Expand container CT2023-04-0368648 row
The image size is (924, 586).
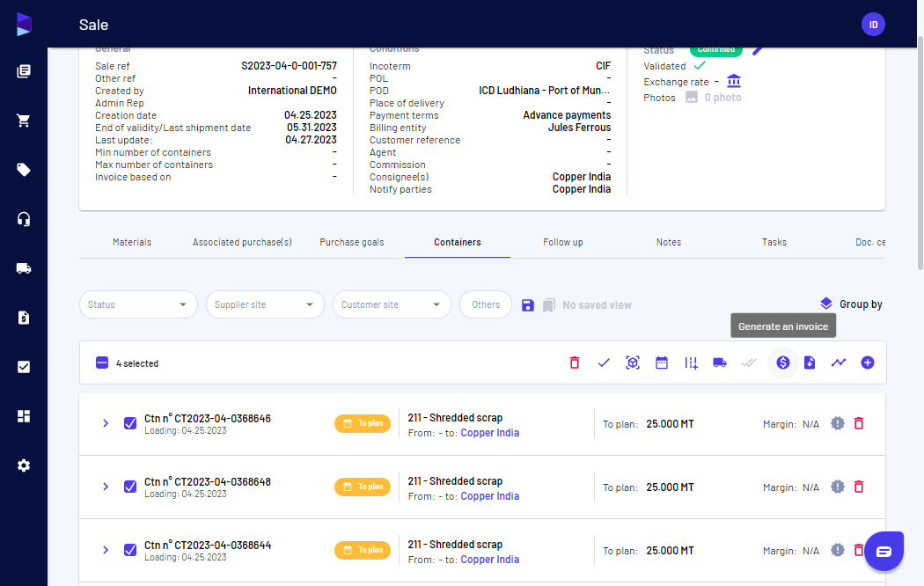point(106,487)
